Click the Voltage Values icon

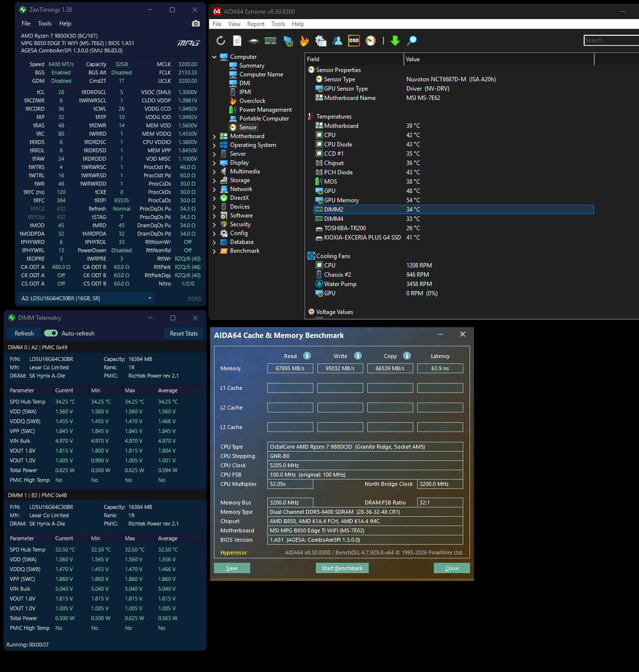pos(311,312)
